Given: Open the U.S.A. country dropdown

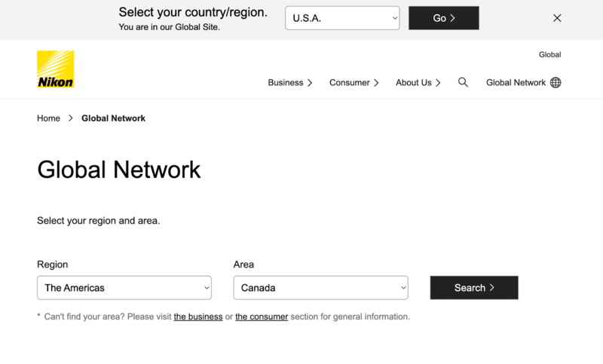Looking at the screenshot, I should point(342,18).
